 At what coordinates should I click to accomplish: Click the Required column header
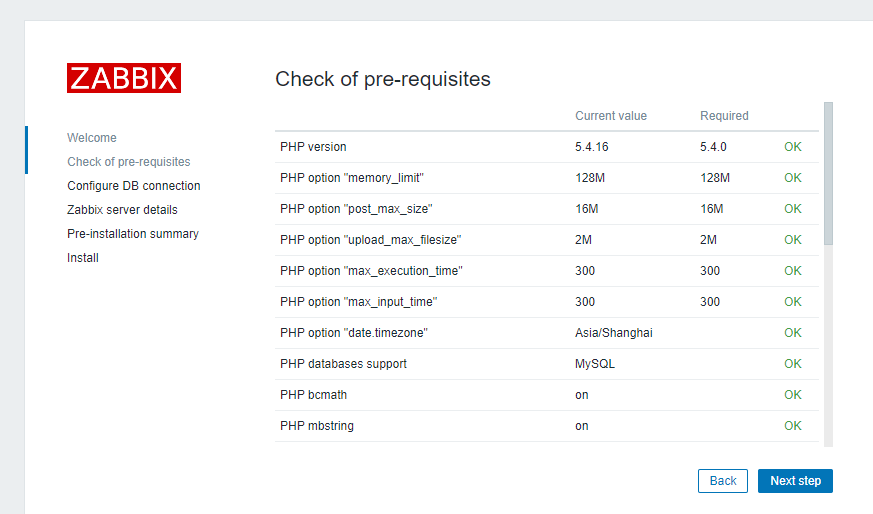point(724,116)
